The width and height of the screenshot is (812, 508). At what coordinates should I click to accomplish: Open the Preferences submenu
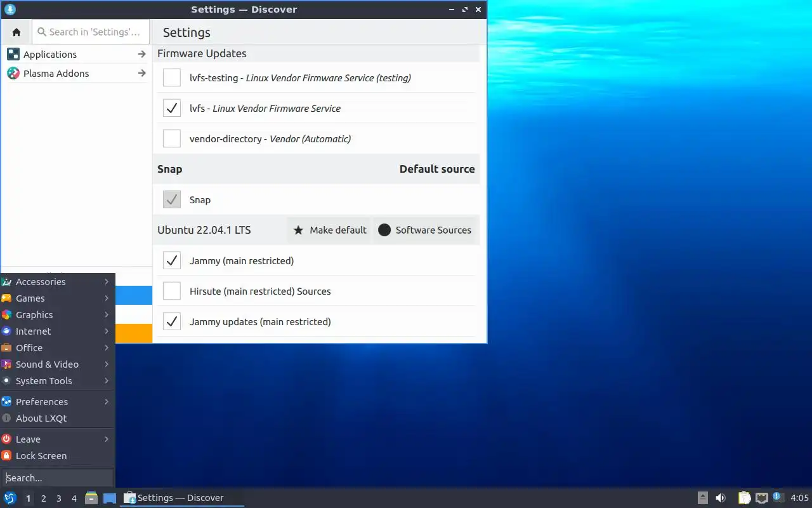click(x=57, y=402)
